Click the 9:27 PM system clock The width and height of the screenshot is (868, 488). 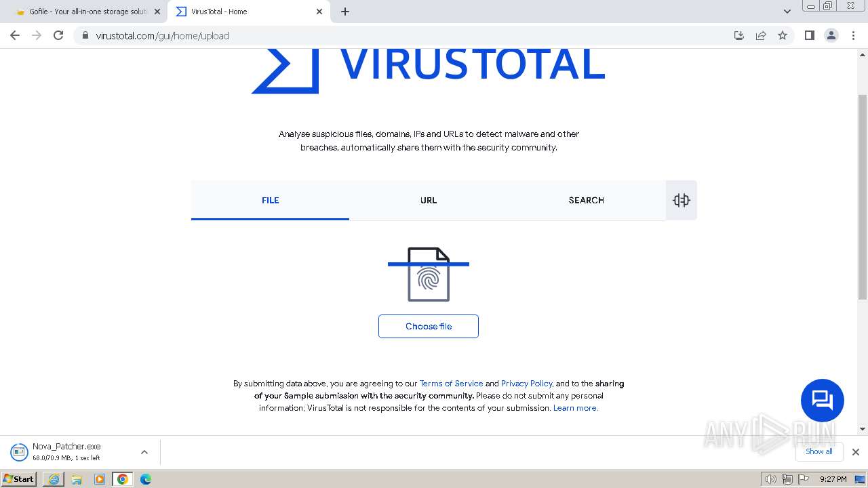pos(833,479)
